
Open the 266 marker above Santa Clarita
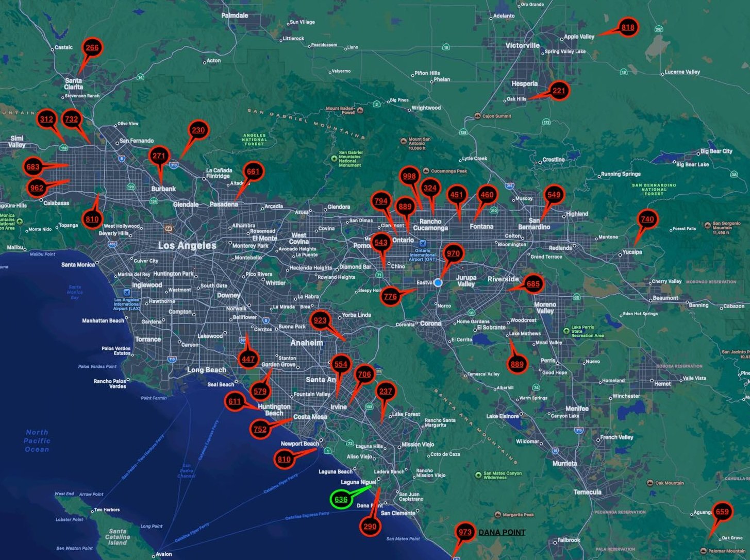[x=92, y=48]
